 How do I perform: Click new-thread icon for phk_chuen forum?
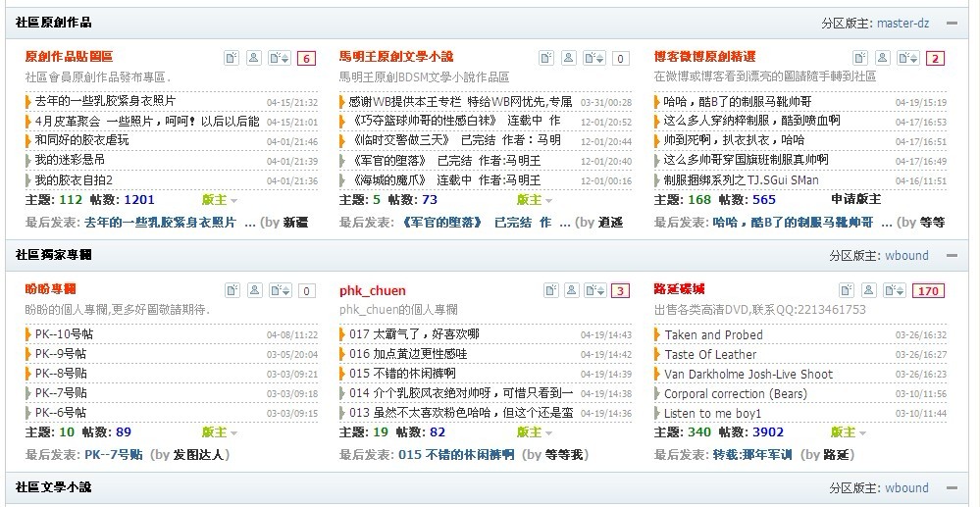pyautogui.click(x=550, y=290)
